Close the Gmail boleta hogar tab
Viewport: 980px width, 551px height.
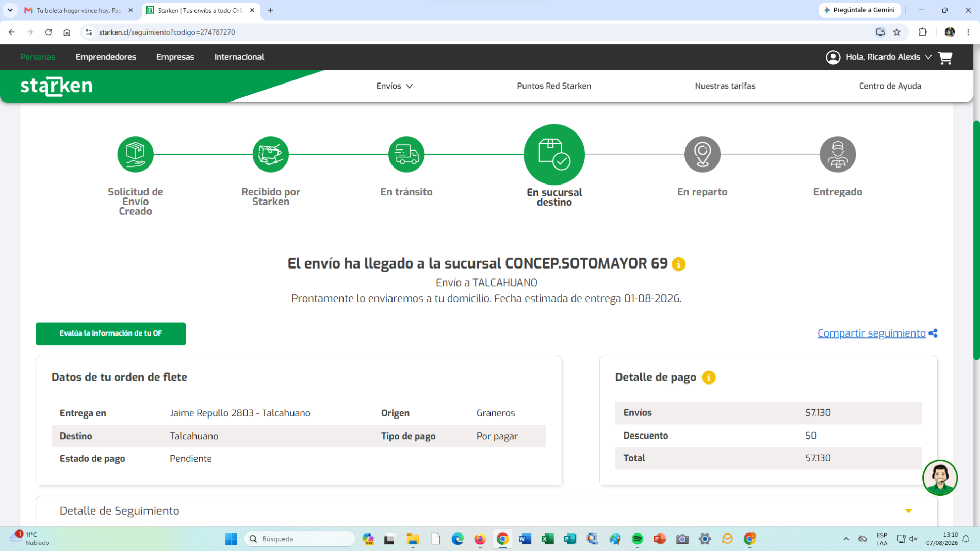[130, 10]
